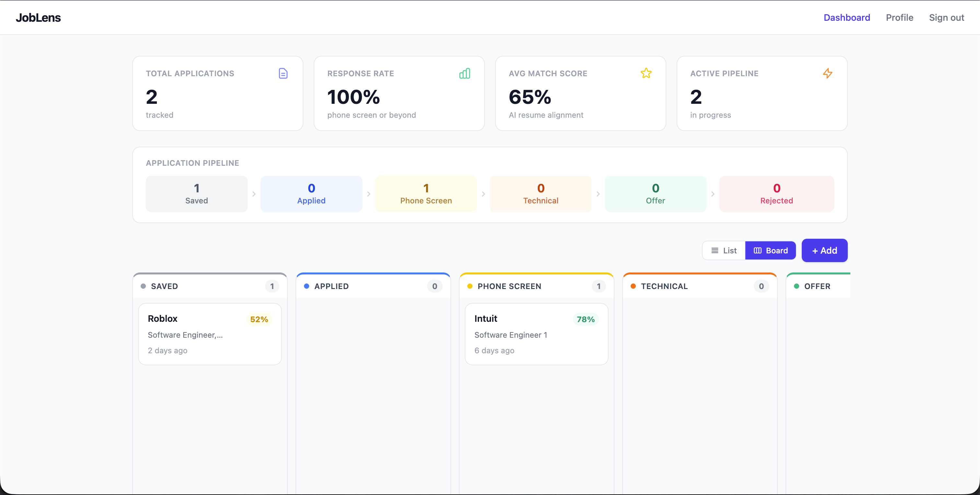Image resolution: width=980 pixels, height=495 pixels.
Task: Click the "2 days ago" timestamp
Action: pyautogui.click(x=168, y=351)
